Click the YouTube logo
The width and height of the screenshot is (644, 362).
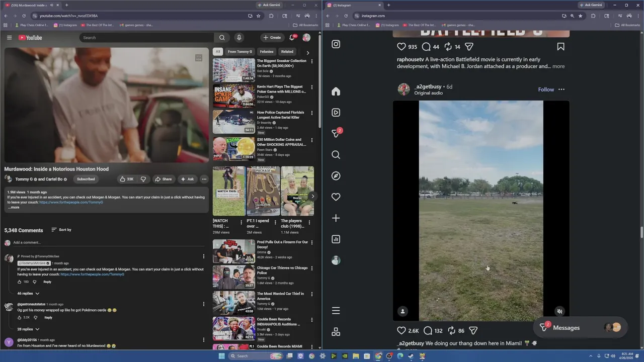point(30,38)
